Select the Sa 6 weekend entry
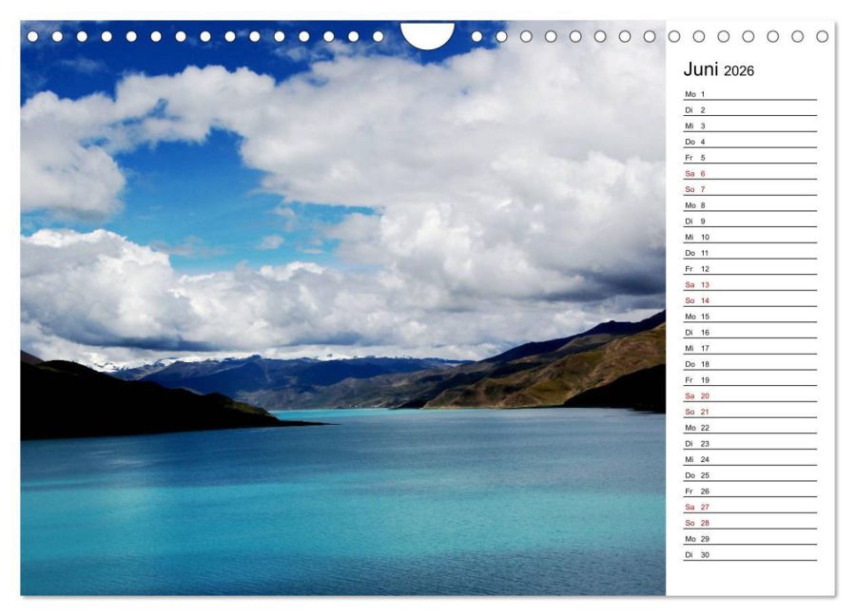Viewport: 855px width, 616px height. pos(749,174)
